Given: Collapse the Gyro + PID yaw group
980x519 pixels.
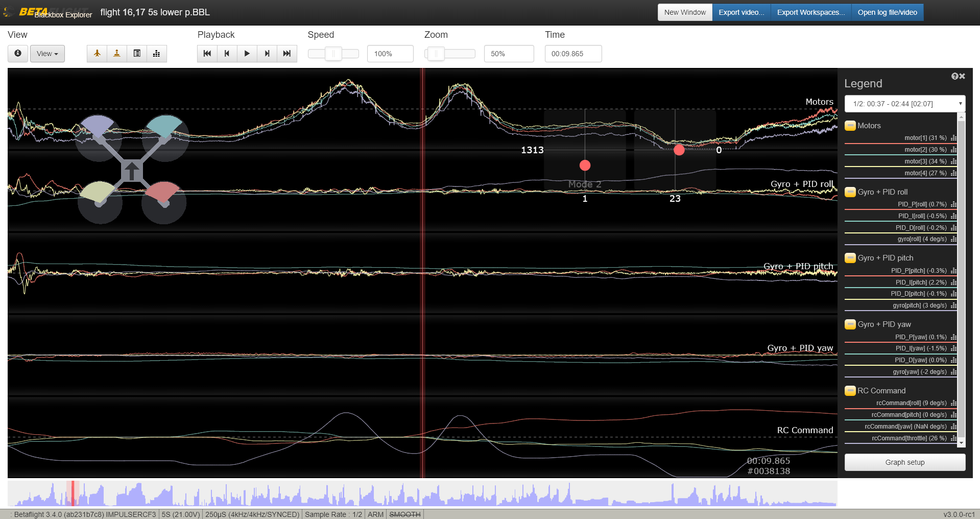Looking at the screenshot, I should pyautogui.click(x=850, y=324).
